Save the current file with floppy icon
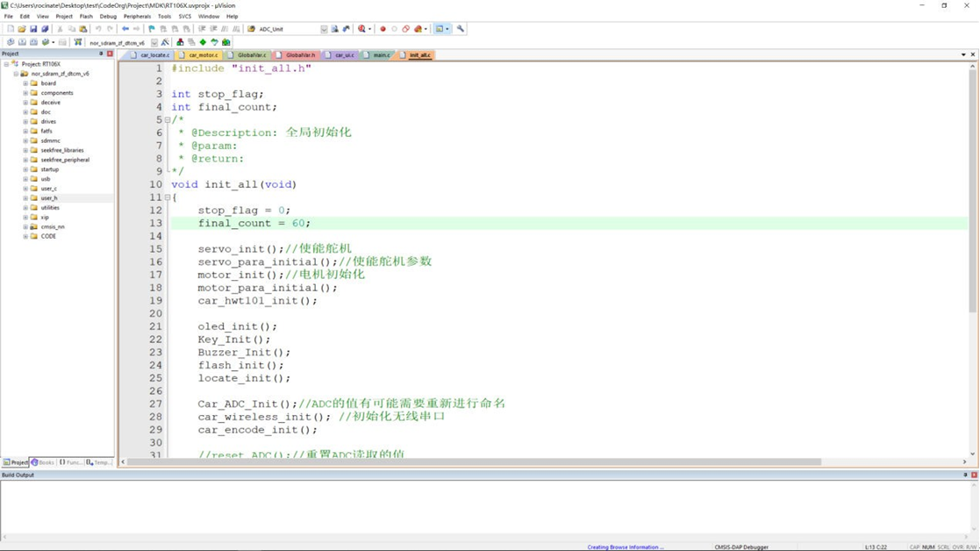980x551 pixels. (33, 29)
